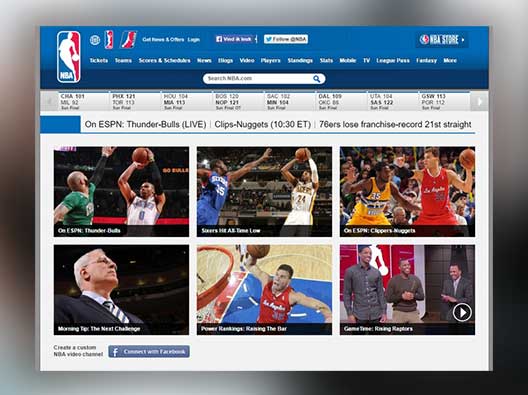
Task: Open the BOS 120 NOP 121 score
Action: click(238, 101)
